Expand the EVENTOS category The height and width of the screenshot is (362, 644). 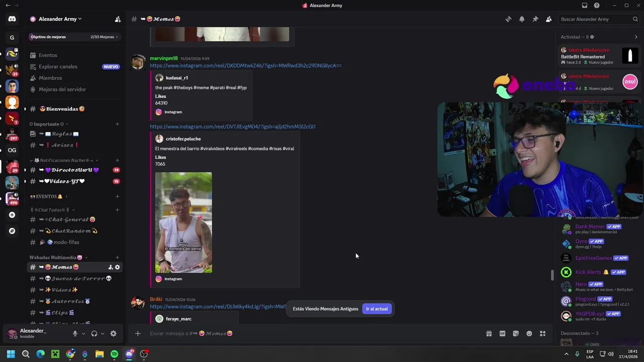click(48, 197)
